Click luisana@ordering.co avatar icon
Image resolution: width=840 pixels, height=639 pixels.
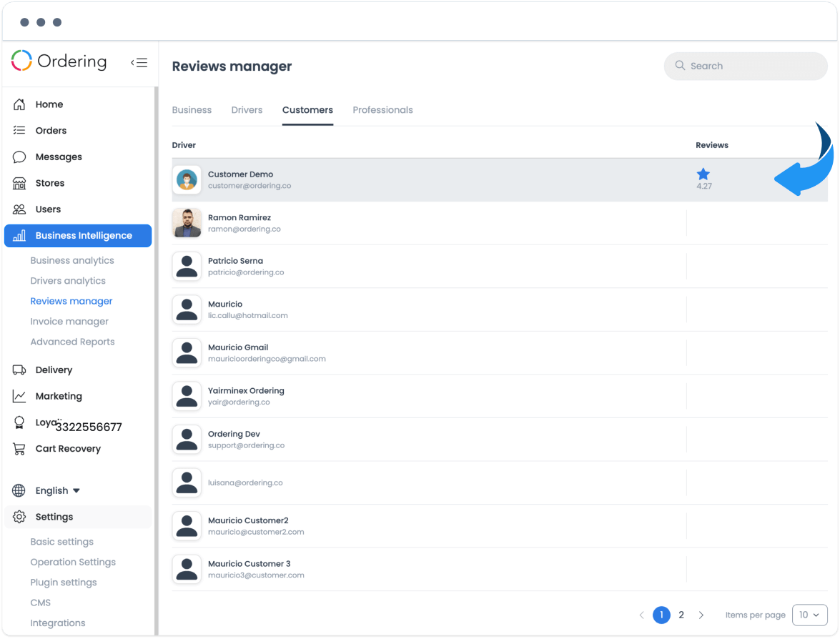point(187,483)
